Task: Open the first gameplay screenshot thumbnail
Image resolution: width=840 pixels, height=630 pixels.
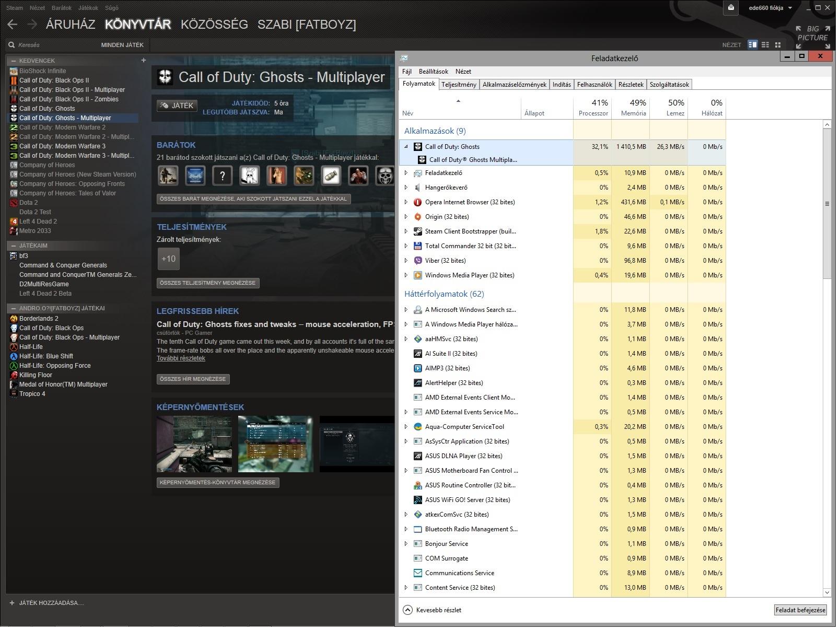Action: point(194,444)
